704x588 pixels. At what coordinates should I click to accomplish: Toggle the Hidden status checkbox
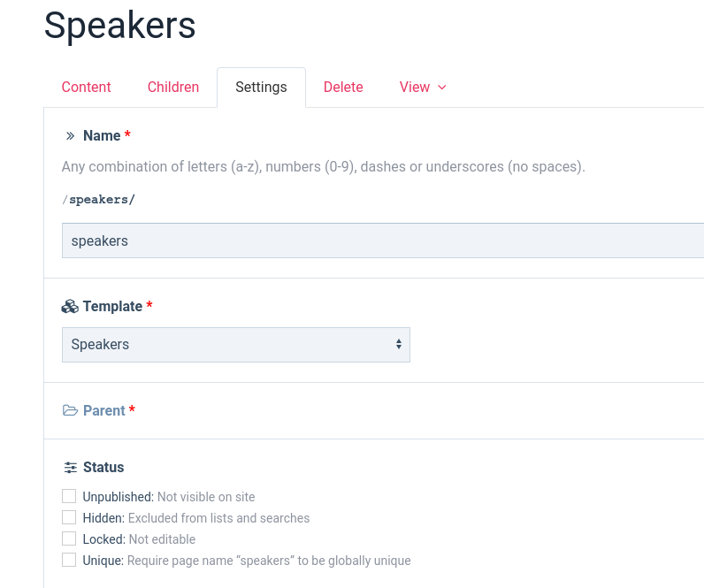pos(69,518)
